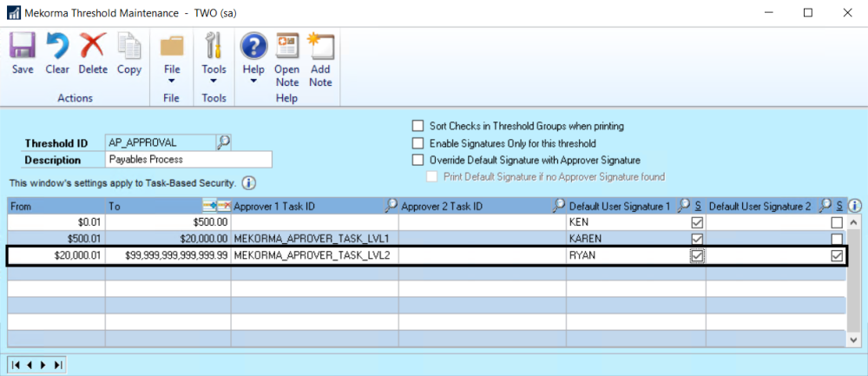Click insert row icon in To header

click(209, 206)
